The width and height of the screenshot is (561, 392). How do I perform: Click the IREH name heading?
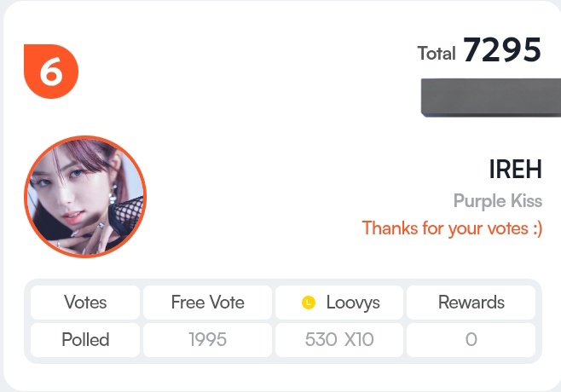point(515,170)
